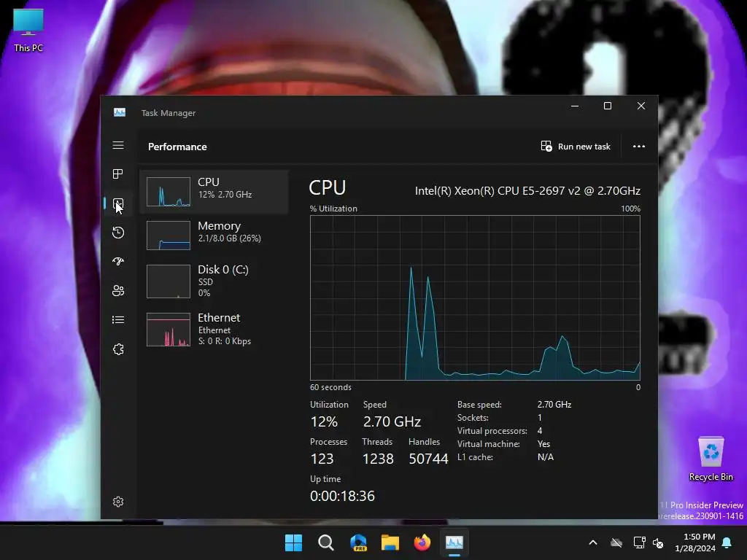
Task: Click the Ethernet mini graph thumbnail
Action: [169, 330]
